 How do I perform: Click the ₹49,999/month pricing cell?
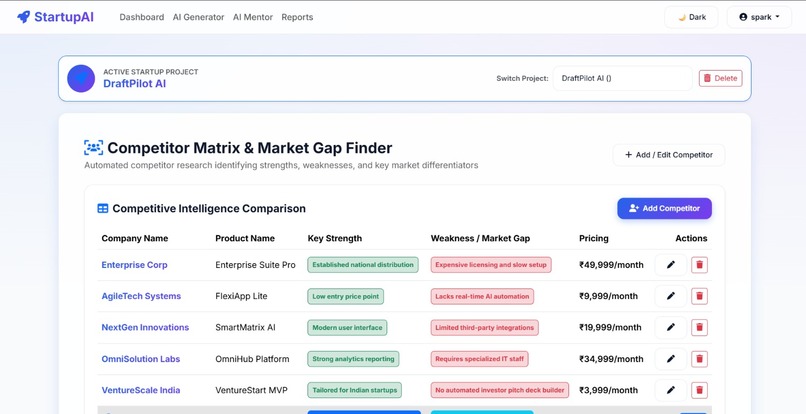pos(611,265)
